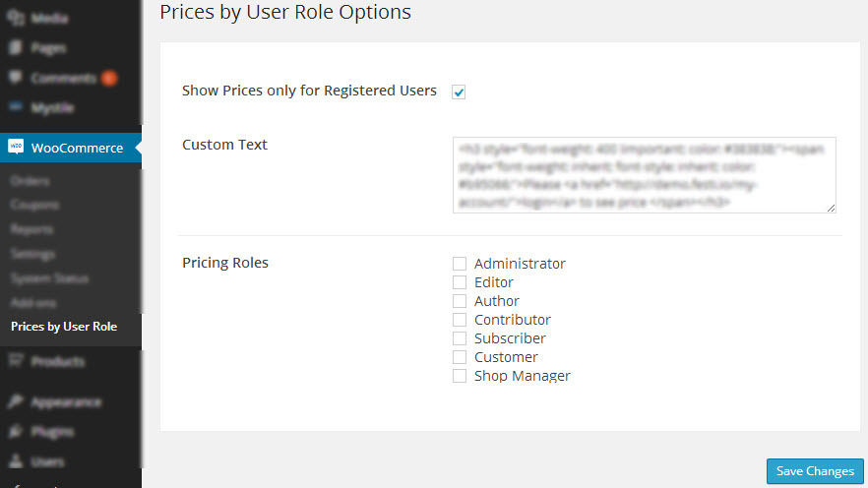Click the Comments bubble icon
The width and height of the screenshot is (868, 488).
[16, 78]
